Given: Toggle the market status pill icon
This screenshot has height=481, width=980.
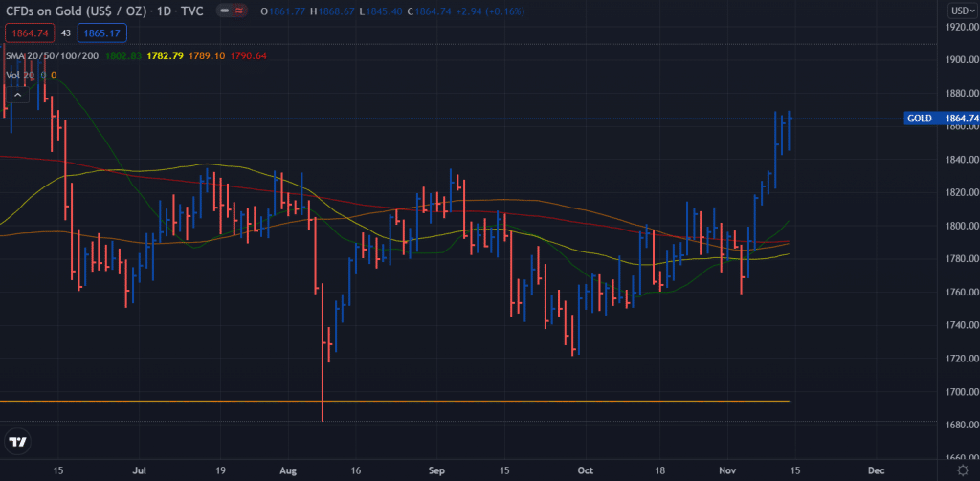Looking at the screenshot, I should [224, 11].
